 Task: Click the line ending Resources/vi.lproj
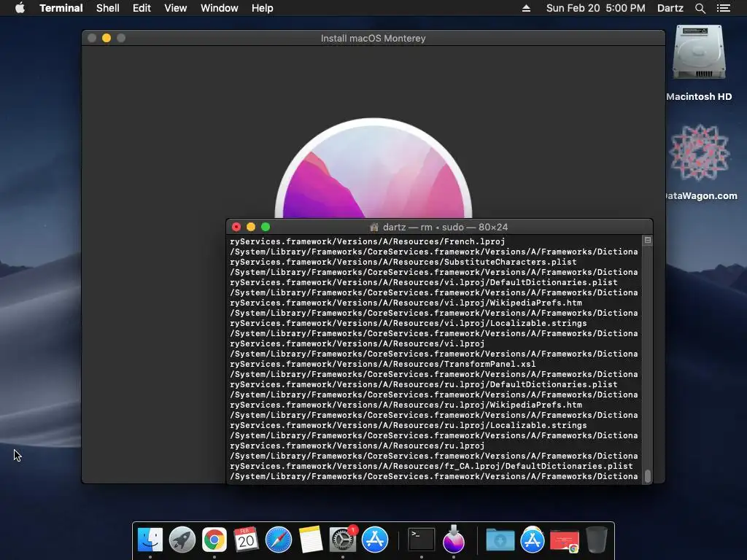point(357,344)
